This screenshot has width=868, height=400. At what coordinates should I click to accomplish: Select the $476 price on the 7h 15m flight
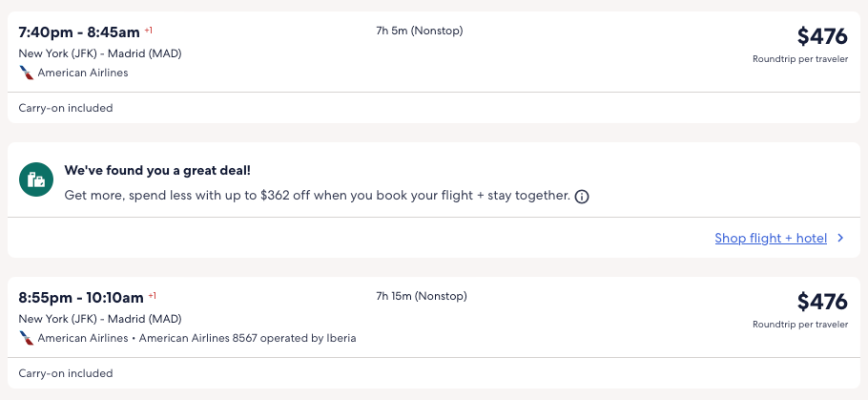coord(822,302)
